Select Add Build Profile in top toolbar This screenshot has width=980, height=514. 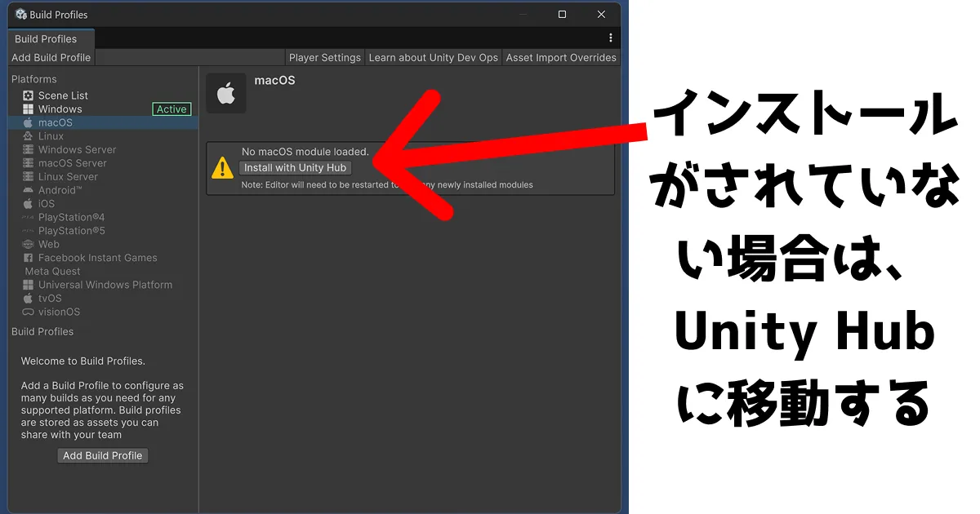51,58
